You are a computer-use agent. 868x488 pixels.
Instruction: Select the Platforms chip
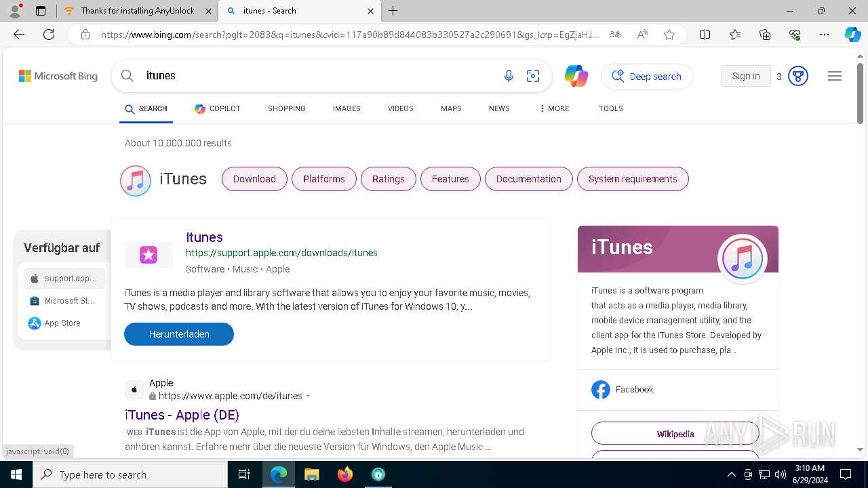tap(324, 179)
